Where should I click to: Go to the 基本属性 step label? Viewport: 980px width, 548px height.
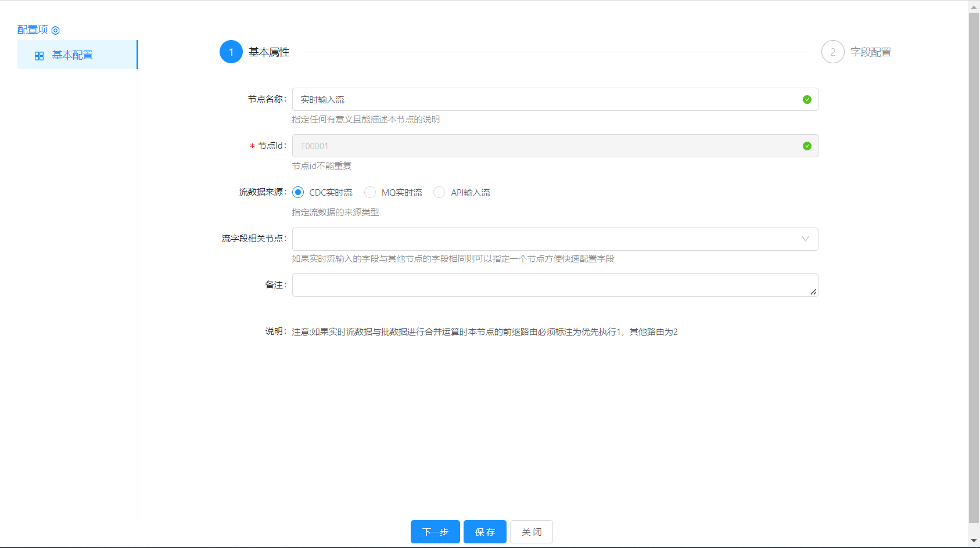coord(269,52)
